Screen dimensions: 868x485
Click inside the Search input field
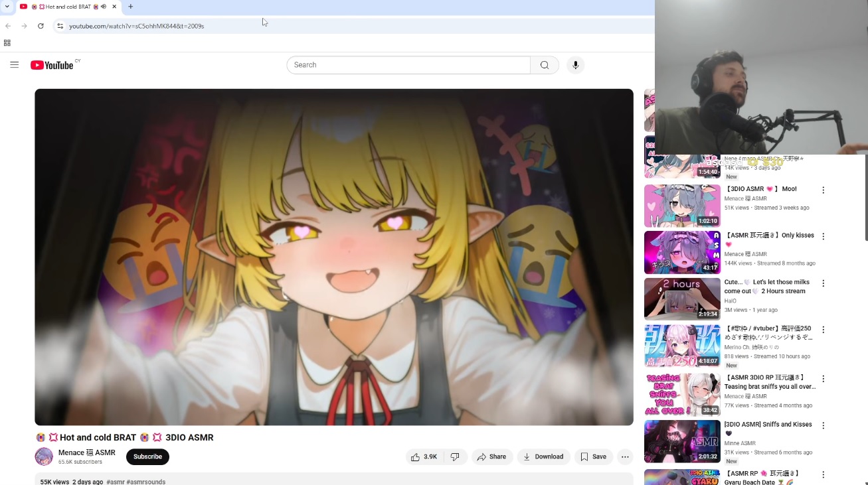click(408, 65)
